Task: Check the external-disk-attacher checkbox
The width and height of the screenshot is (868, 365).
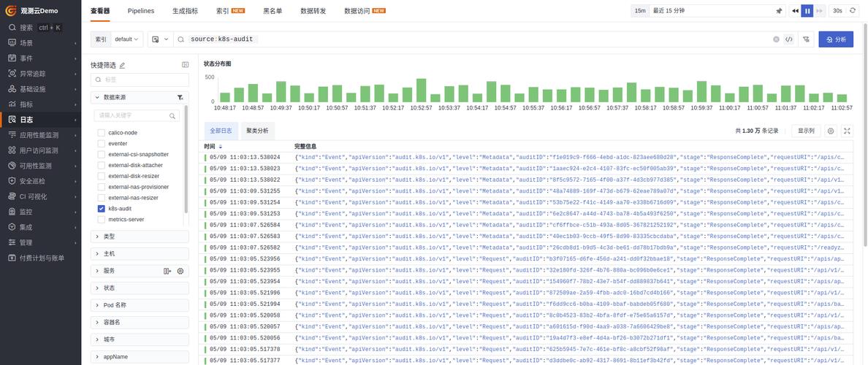Action: (102, 166)
